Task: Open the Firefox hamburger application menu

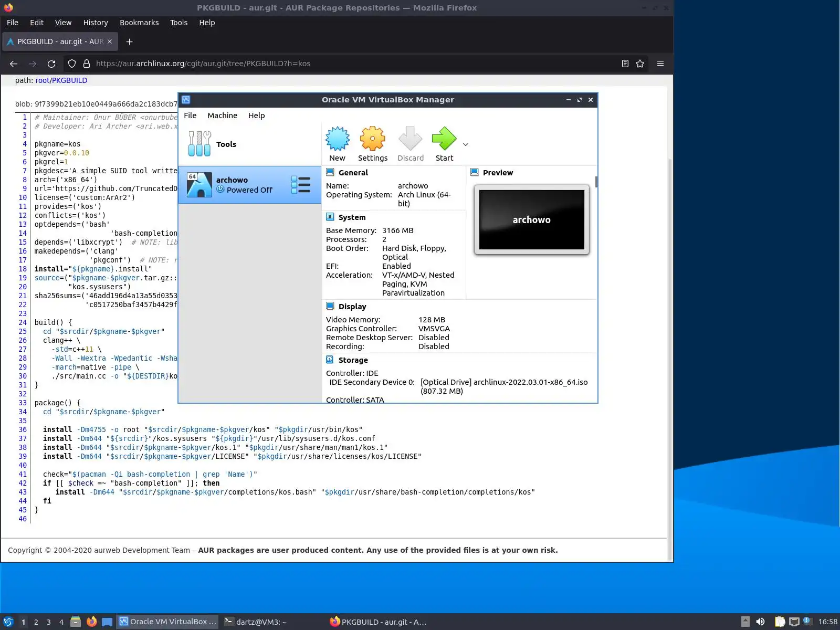Action: pos(660,64)
